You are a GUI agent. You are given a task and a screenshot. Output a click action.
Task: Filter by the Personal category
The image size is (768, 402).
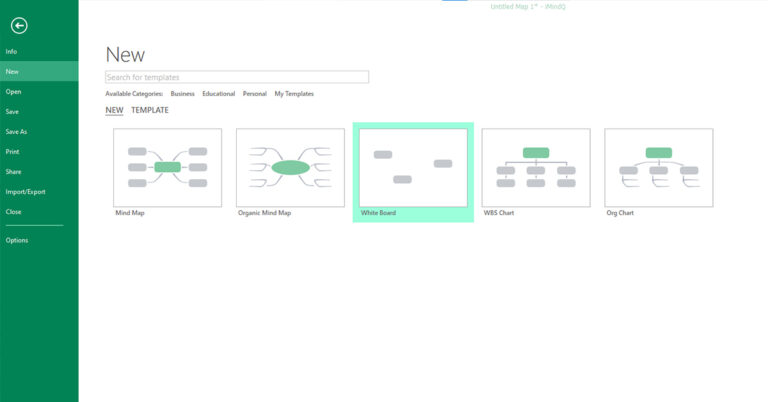tap(255, 94)
